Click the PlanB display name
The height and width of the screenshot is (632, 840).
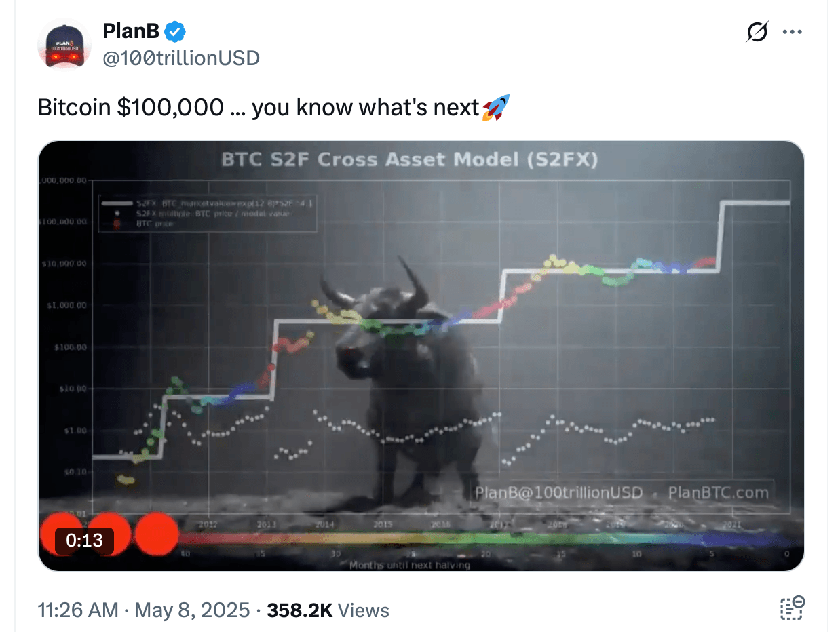pos(132,30)
